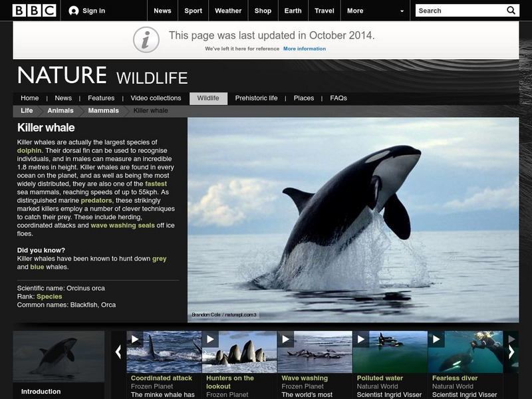The height and width of the screenshot is (399, 532).
Task: Go to the Nature Home tab
Action: coord(29,98)
